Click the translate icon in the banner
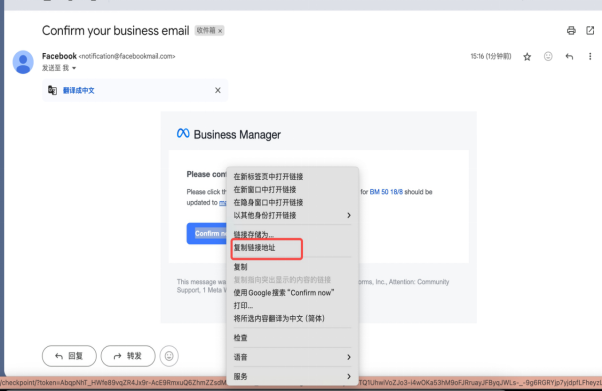Image resolution: width=602 pixels, height=391 pixels. pos(53,90)
